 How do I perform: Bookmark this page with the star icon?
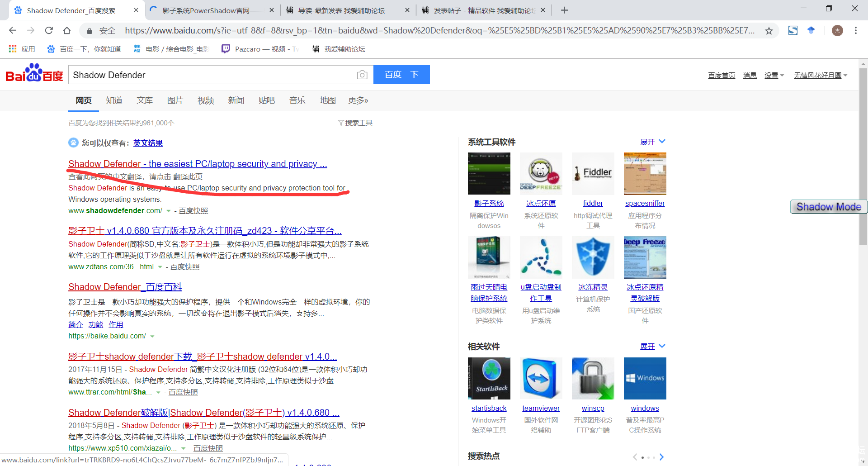(769, 31)
